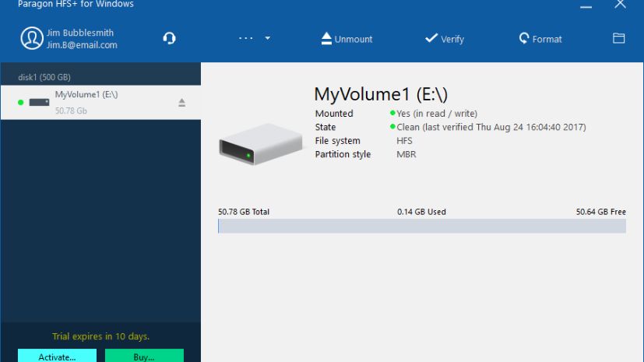Click the Clean last verified state text
This screenshot has width=644, height=362.
(491, 127)
